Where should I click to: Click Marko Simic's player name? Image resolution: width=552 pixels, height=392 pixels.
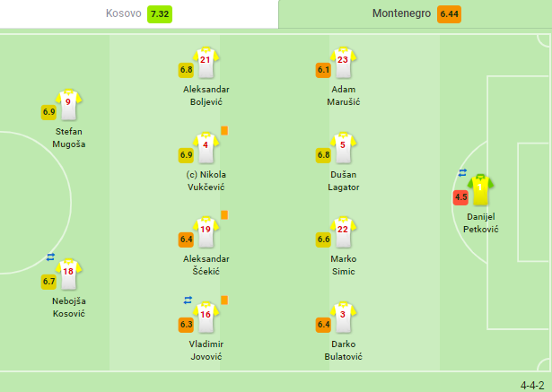343,265
